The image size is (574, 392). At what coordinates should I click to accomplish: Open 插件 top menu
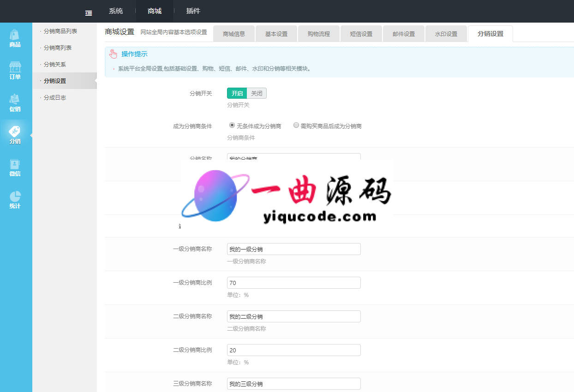point(193,11)
